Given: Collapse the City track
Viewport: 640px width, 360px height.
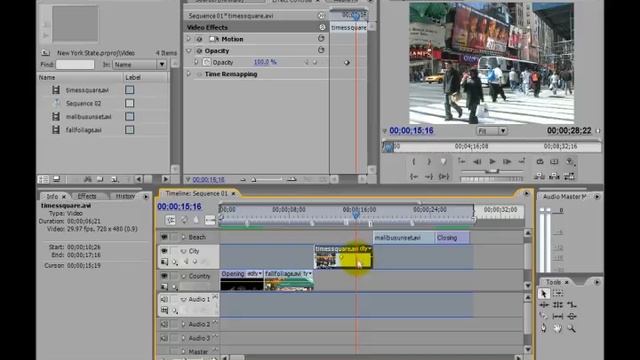Looking at the screenshot, I should coord(183,251).
